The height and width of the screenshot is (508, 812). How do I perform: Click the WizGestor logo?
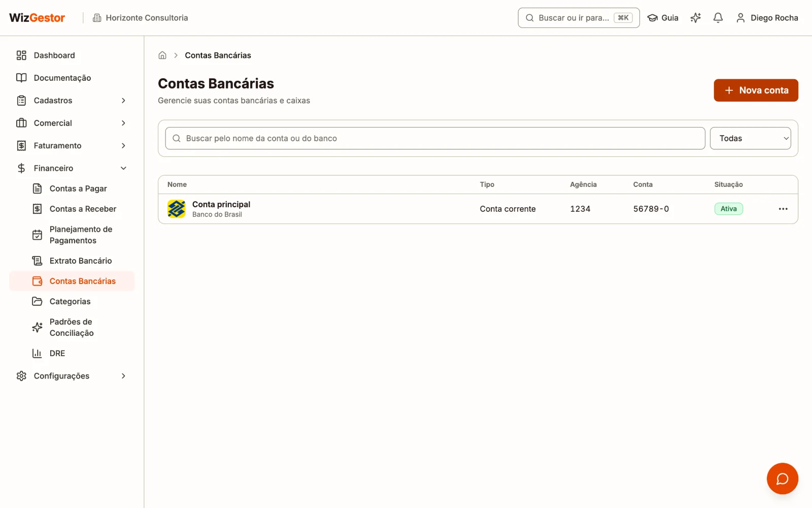tap(37, 18)
